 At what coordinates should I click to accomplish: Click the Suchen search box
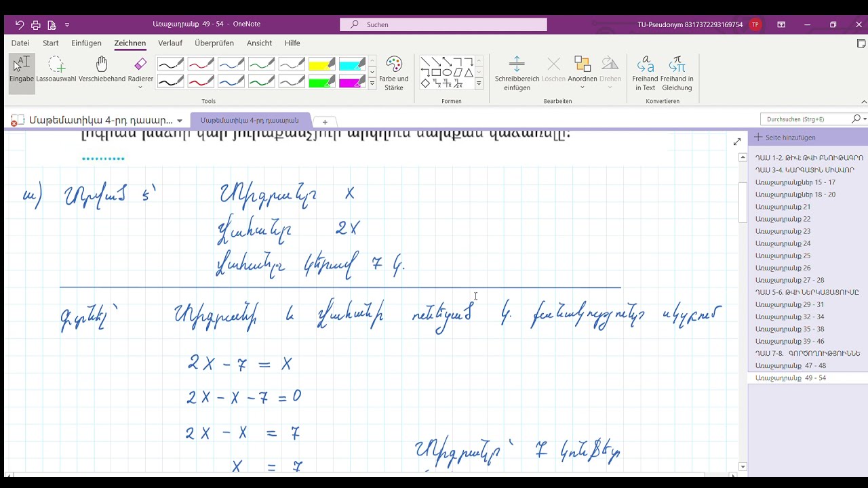443,24
